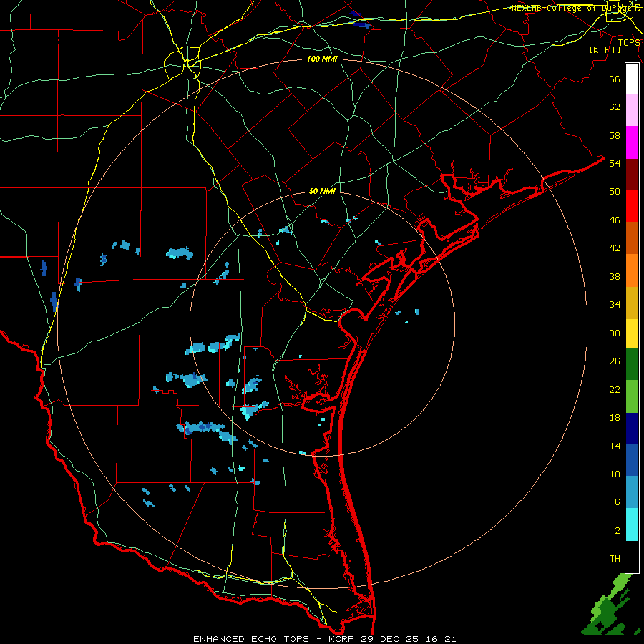
Task: Click the '46' legend value
Action: [615, 220]
